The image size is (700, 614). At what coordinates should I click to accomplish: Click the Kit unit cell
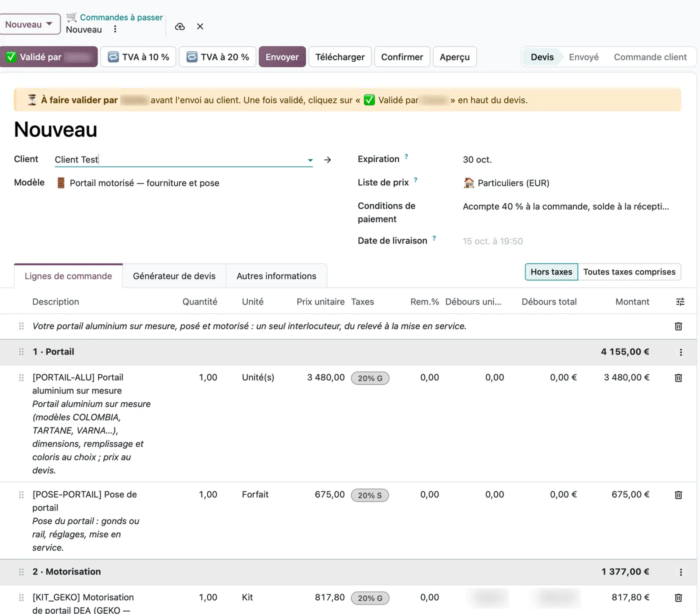247,597
